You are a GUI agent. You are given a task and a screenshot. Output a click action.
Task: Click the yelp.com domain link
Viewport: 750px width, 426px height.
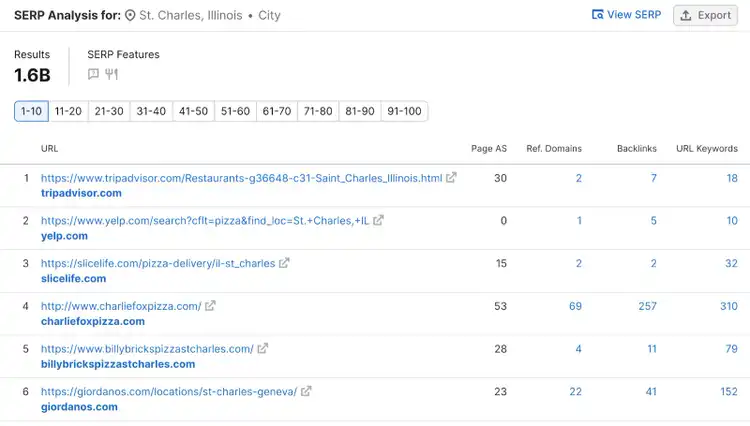pyautogui.click(x=64, y=236)
